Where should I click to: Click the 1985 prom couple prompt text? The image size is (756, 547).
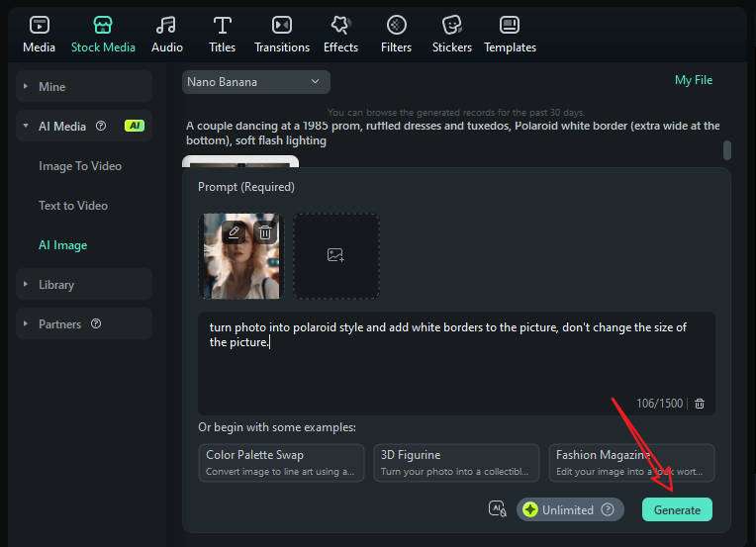click(453, 133)
